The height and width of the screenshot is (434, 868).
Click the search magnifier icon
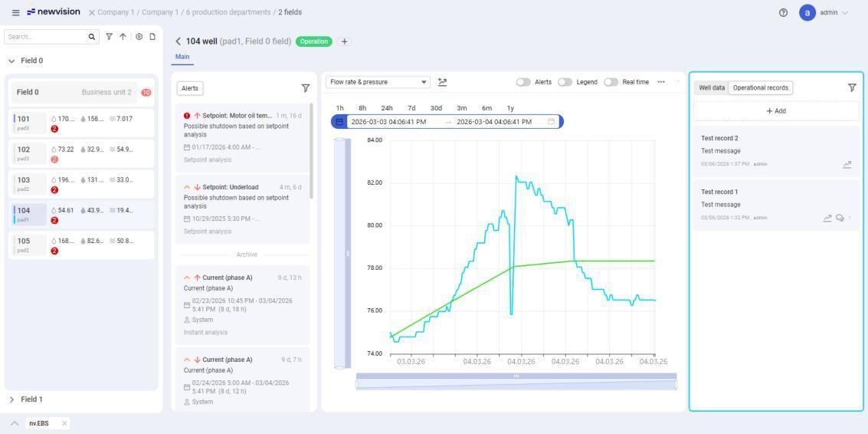(x=92, y=37)
